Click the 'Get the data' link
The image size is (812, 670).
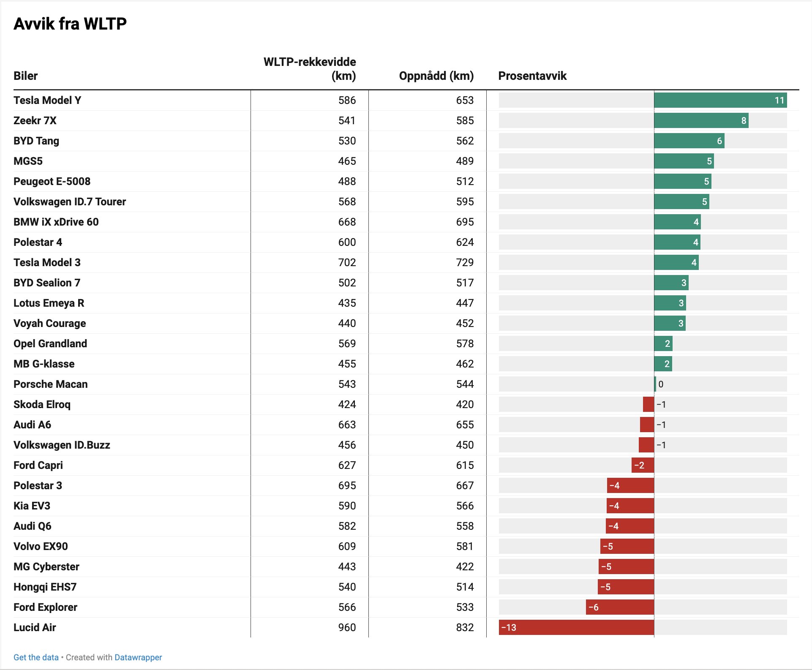[36, 657]
